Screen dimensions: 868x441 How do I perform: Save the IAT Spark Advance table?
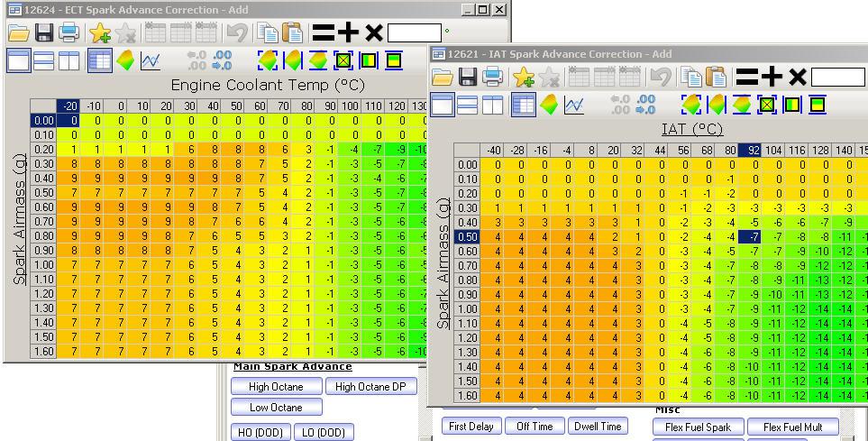click(467, 77)
